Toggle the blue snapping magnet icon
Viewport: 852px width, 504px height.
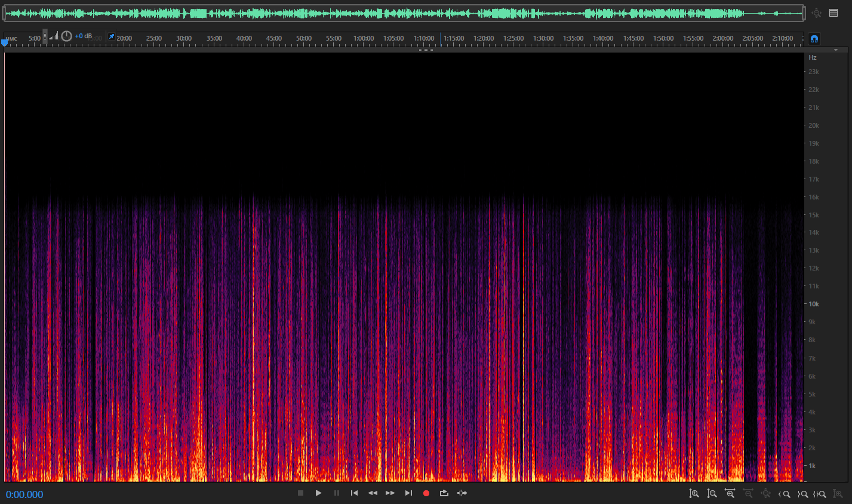[x=814, y=39]
